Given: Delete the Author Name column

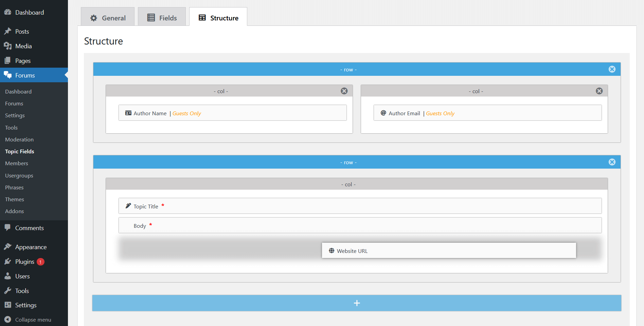Looking at the screenshot, I should [x=344, y=91].
